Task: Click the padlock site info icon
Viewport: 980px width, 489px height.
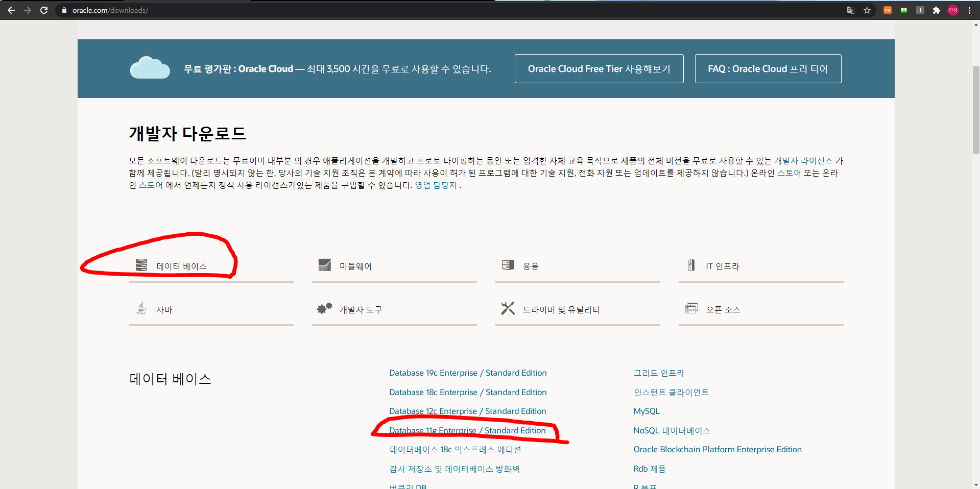Action: click(x=64, y=10)
